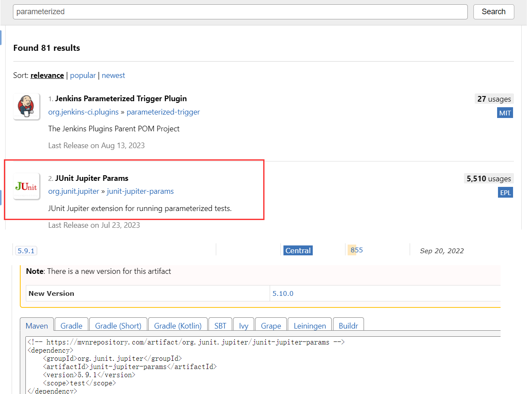
Task: Click the "Sep 20, 2022" date cell
Action: [x=442, y=251]
